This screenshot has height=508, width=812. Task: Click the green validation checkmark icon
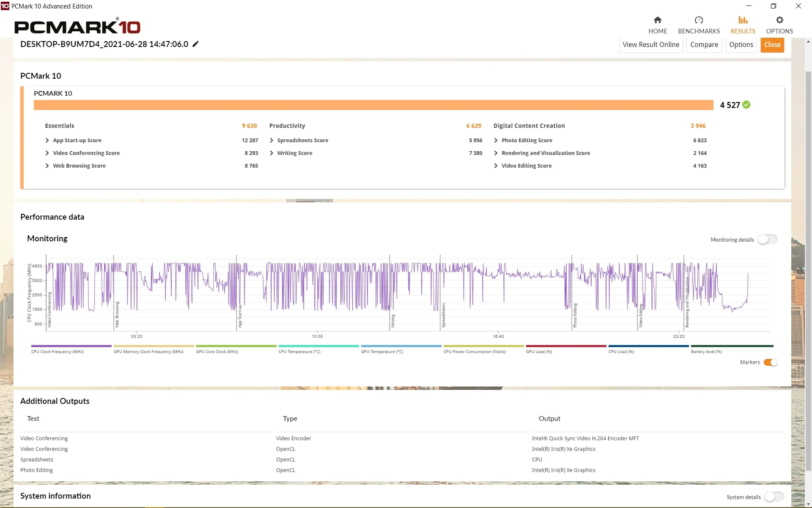746,105
